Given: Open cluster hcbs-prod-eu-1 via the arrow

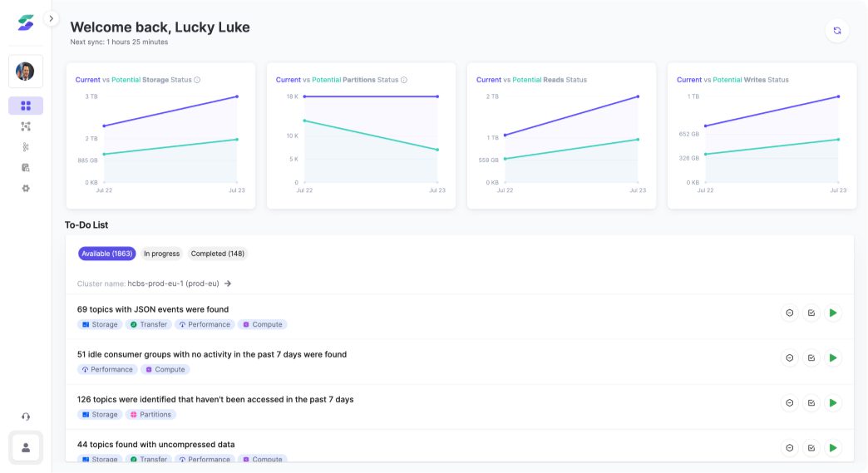Looking at the screenshot, I should pyautogui.click(x=228, y=283).
